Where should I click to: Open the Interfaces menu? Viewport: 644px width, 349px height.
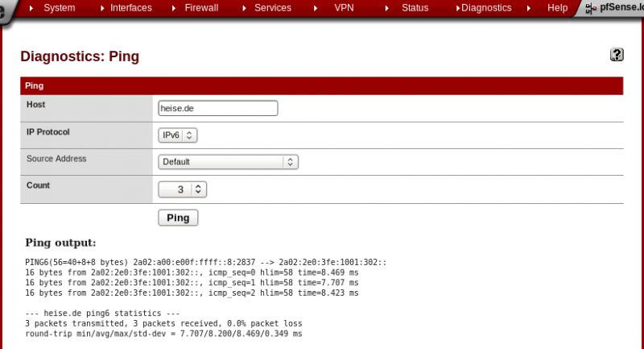pos(130,8)
